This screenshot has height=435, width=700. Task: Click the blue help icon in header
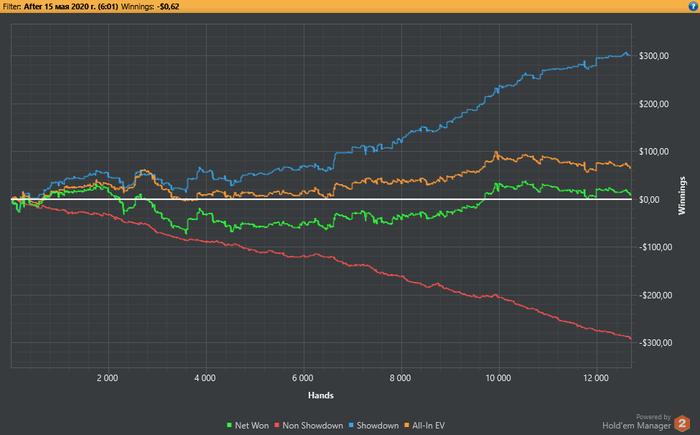coord(693,6)
